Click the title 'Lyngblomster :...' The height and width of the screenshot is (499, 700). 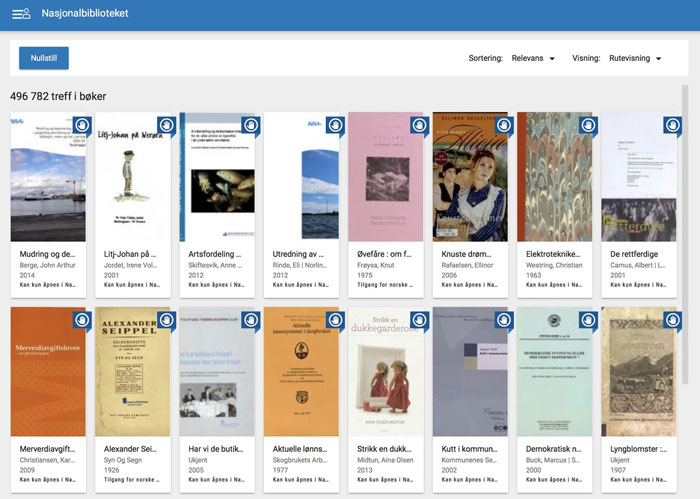click(x=638, y=449)
